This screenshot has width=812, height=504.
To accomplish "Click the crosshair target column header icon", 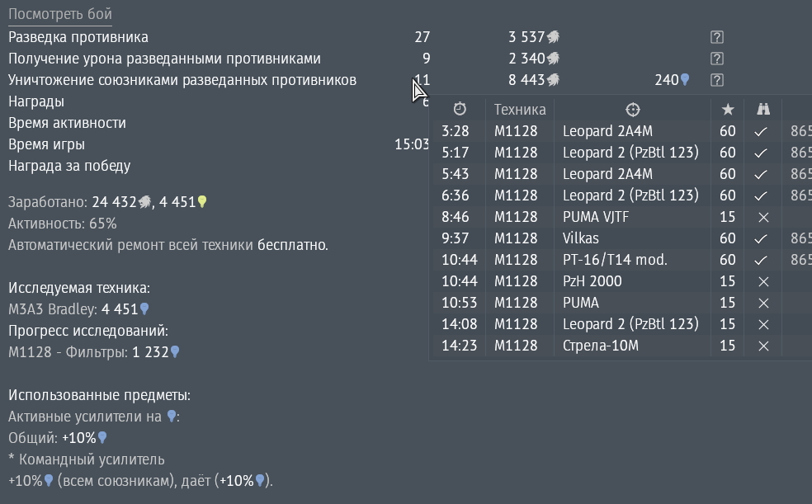I will pos(633,110).
